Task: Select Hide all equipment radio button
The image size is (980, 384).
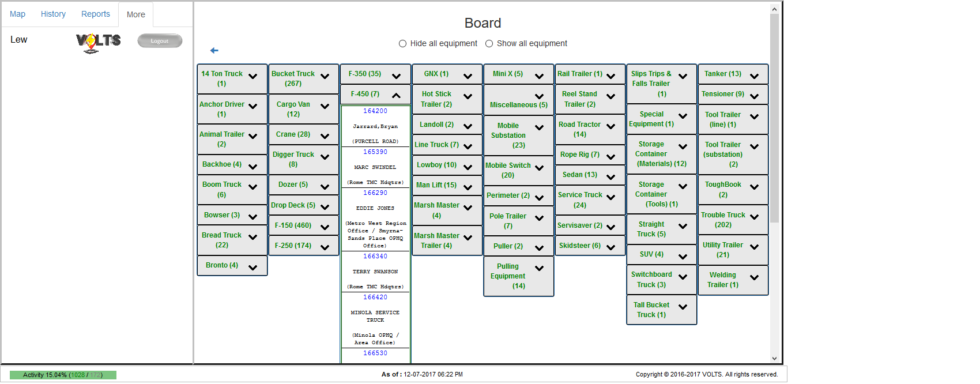Action: (x=403, y=44)
